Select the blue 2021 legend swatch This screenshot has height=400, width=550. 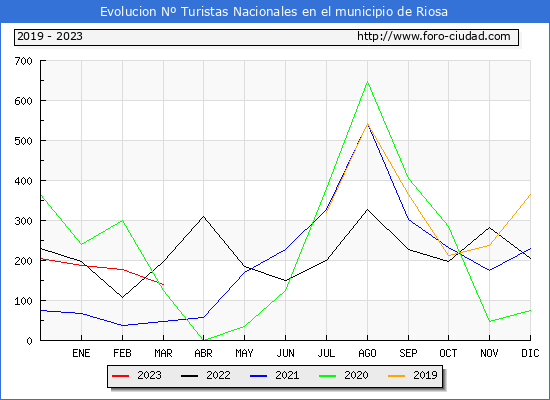tap(259, 376)
